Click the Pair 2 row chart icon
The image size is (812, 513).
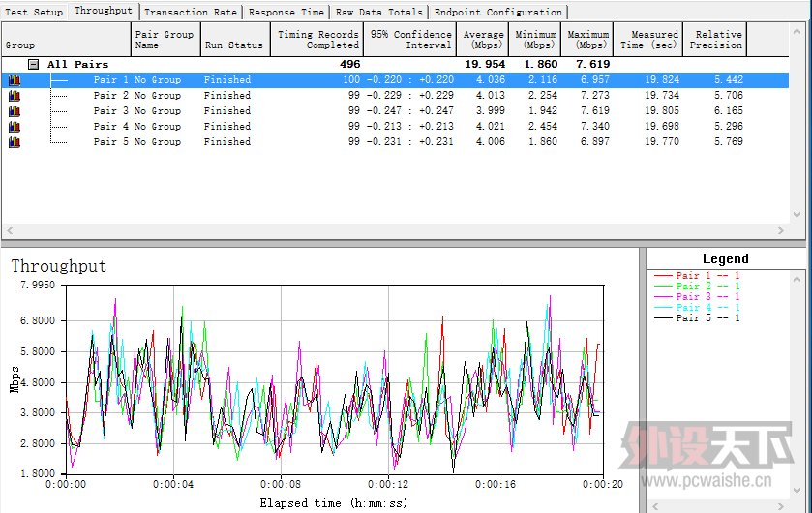click(x=15, y=96)
